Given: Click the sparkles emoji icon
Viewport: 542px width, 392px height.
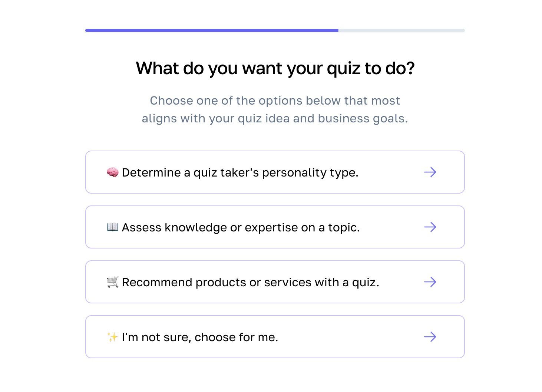Looking at the screenshot, I should [112, 337].
